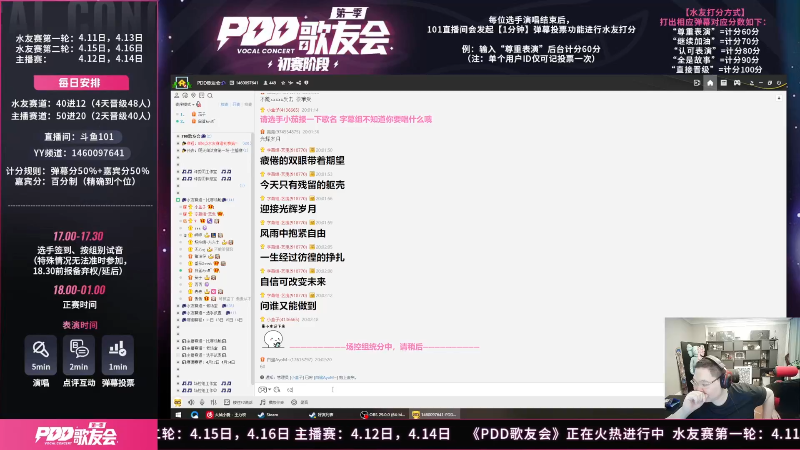The image size is (800, 450).
Task: Click the person icon above channel list
Action: (177, 95)
